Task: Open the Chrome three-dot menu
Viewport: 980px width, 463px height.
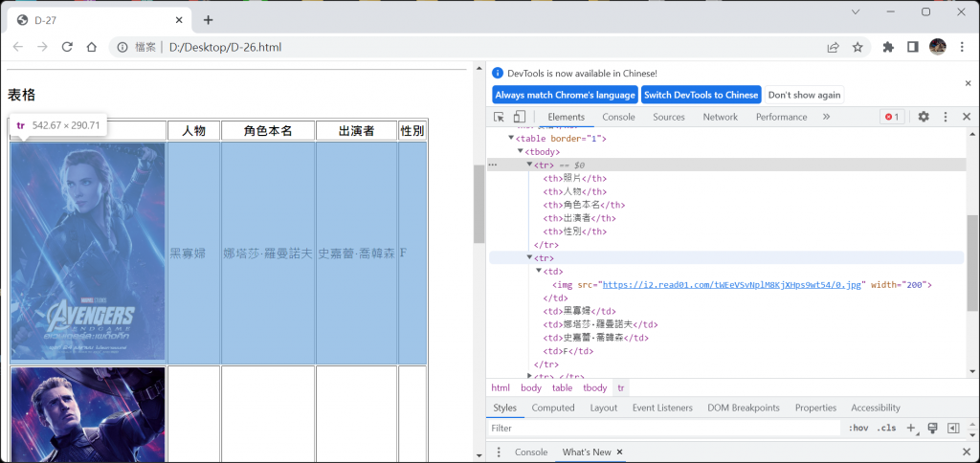Action: (962, 47)
